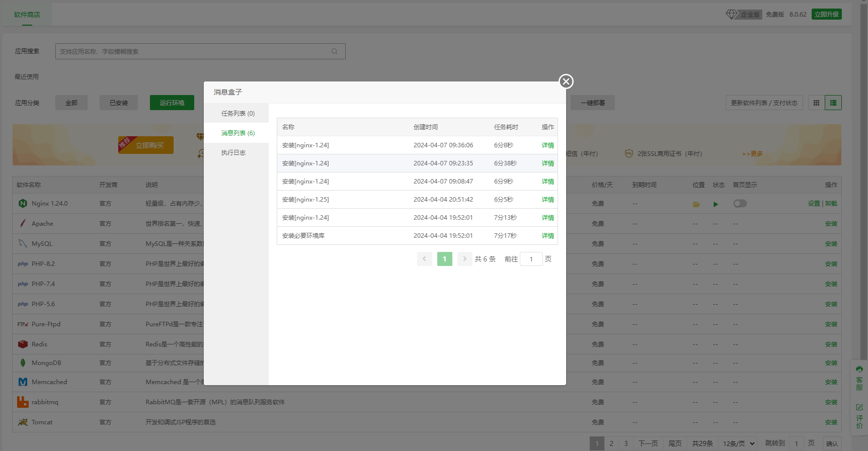Screen dimensions: 868x451
Task: Click the PHP-8.2 icon
Action: pos(23,264)
